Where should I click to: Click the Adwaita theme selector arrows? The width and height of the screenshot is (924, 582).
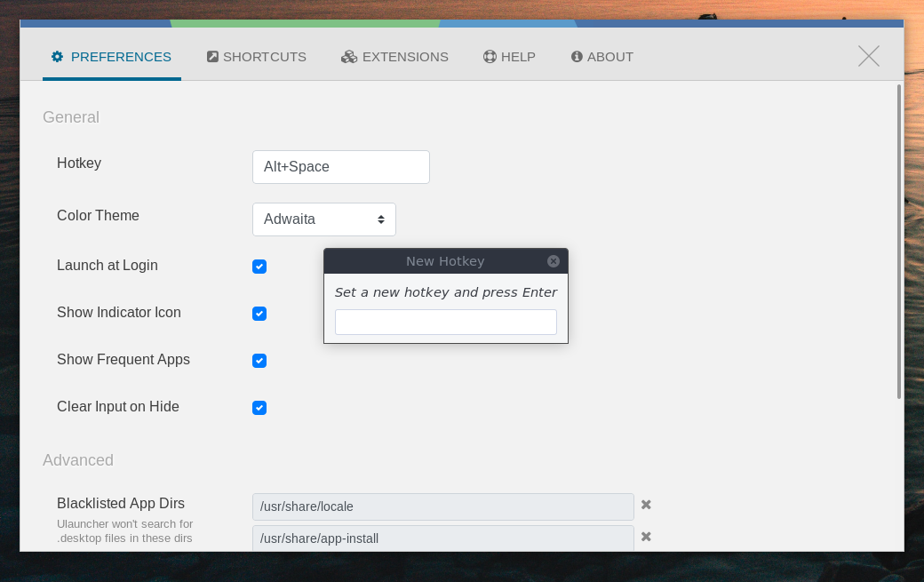click(380, 219)
